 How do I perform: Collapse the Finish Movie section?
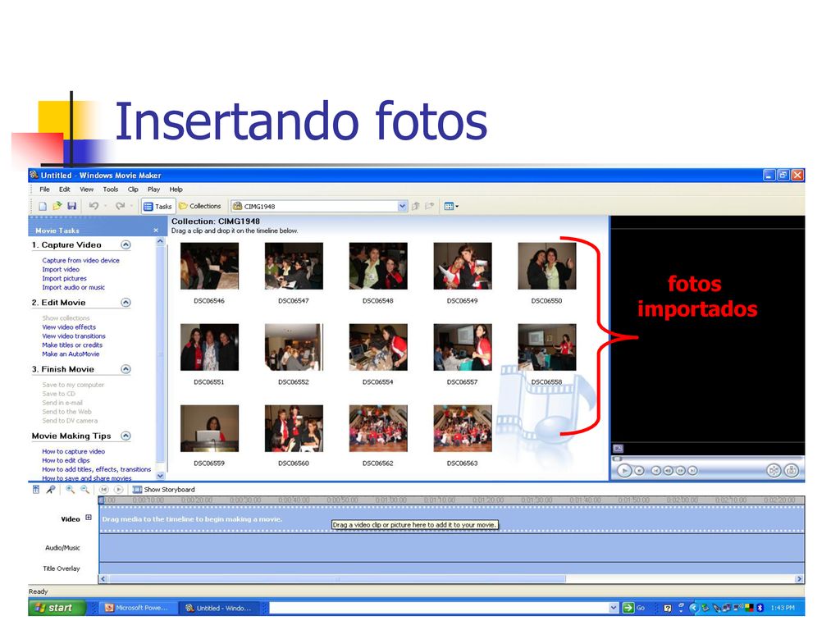pos(126,369)
